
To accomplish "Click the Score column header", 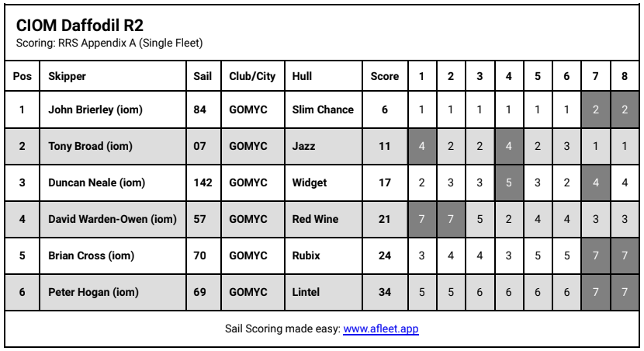I will [385, 76].
